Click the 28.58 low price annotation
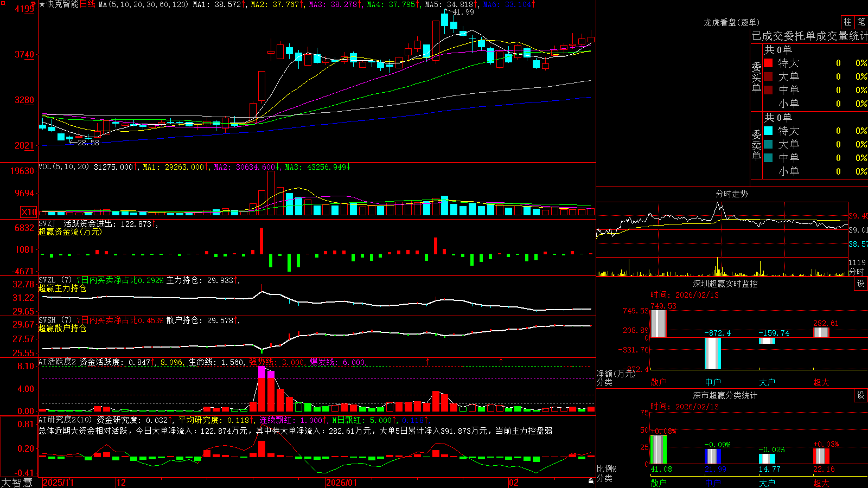Viewport: 868px width, 488px height. 88,143
